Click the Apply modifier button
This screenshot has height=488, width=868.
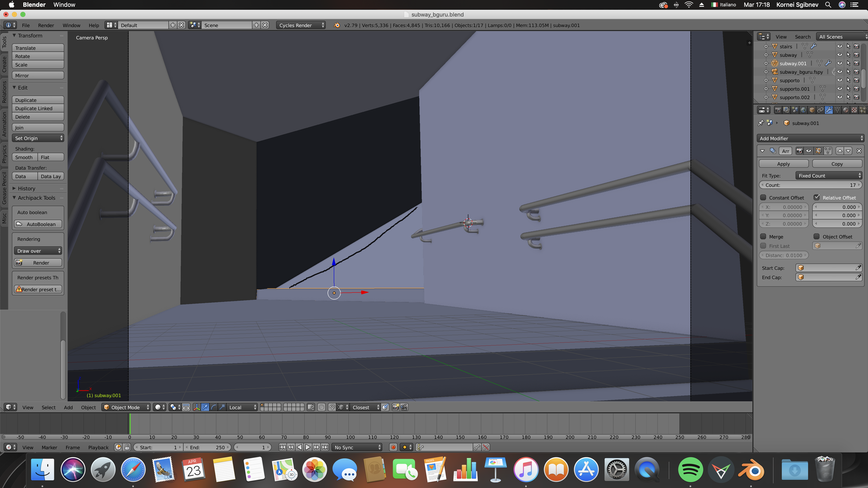pos(783,164)
